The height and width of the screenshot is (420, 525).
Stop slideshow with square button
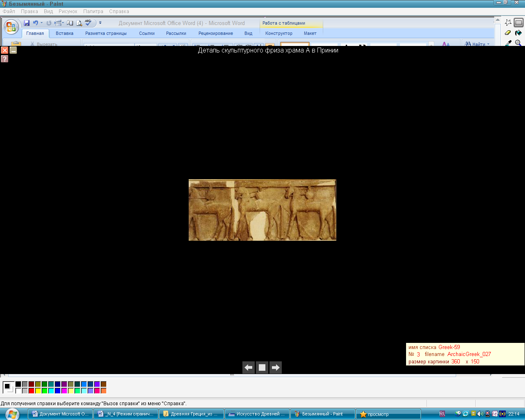[x=262, y=367]
